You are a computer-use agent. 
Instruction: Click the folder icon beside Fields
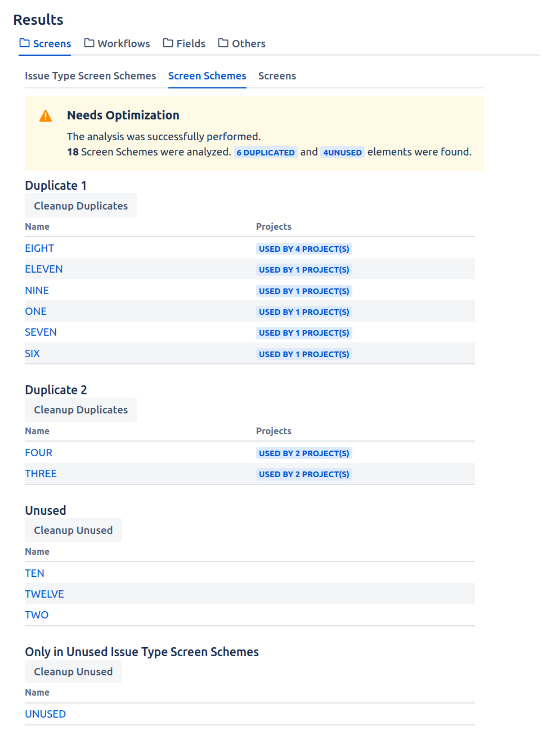[168, 43]
